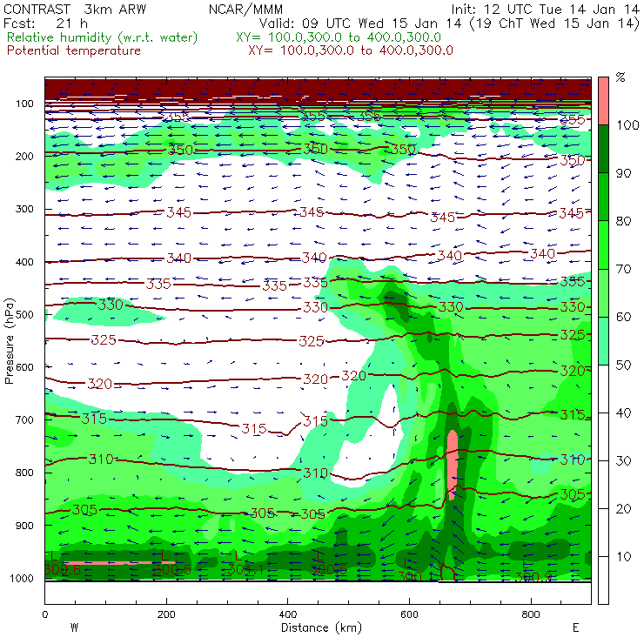This screenshot has height=644, width=644.
Task: Click the colorbar '50' tick label
Action: pos(623,366)
